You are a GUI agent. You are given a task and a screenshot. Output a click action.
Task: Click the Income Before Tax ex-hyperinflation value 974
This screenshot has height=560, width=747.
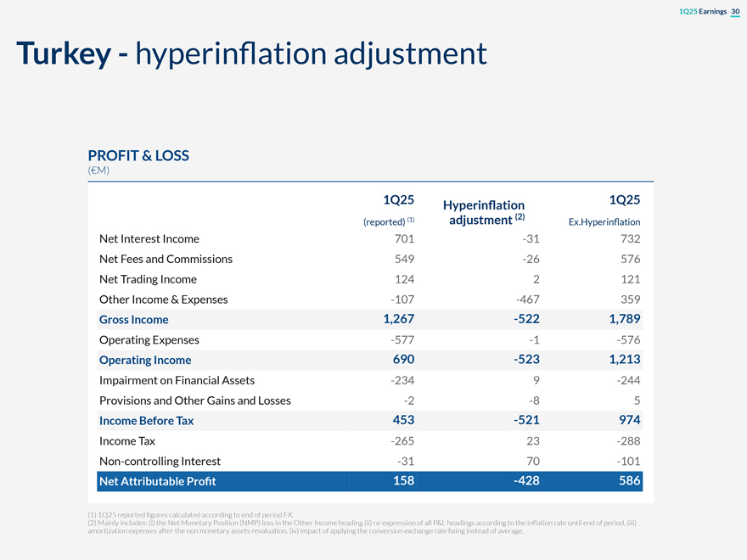tap(629, 420)
